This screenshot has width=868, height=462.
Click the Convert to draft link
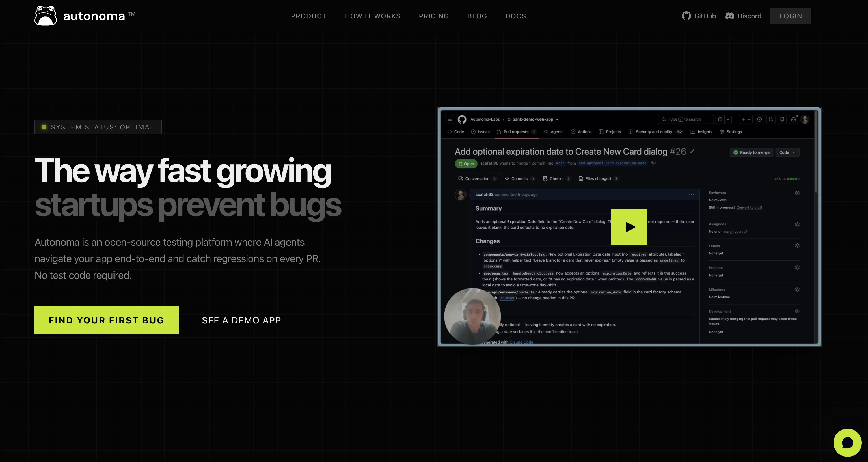pyautogui.click(x=749, y=207)
